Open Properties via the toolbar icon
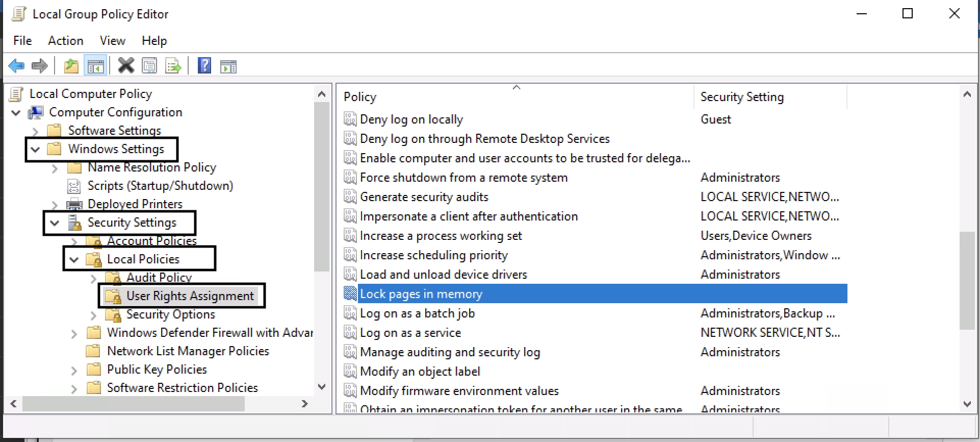980x442 pixels. click(x=149, y=66)
